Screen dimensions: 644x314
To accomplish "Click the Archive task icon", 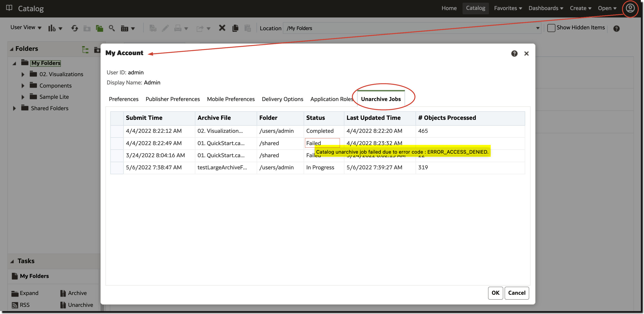I will tap(63, 293).
